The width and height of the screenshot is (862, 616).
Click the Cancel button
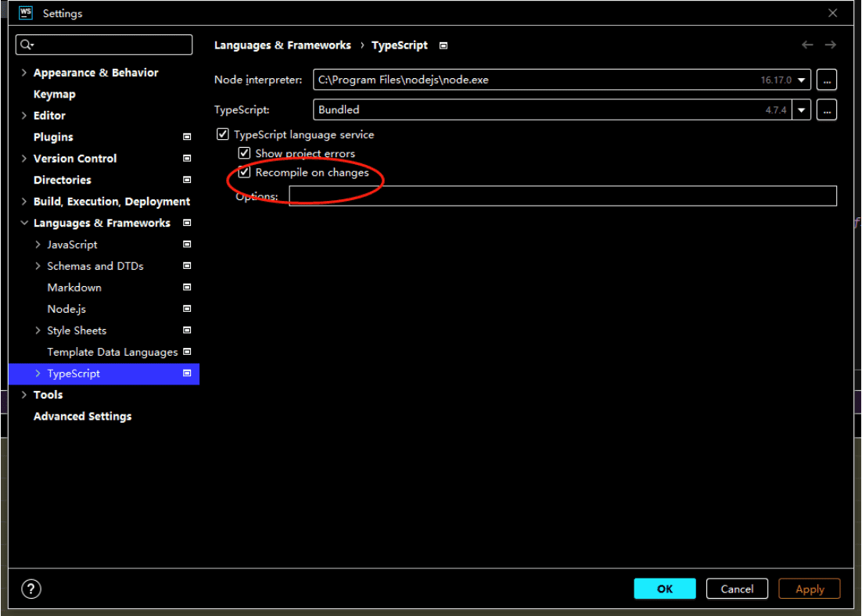pyautogui.click(x=737, y=589)
